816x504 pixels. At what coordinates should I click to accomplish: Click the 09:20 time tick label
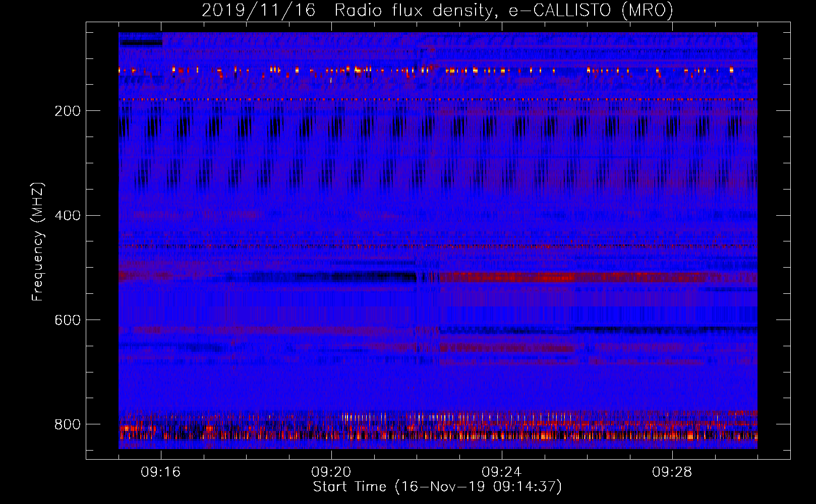pyautogui.click(x=331, y=472)
